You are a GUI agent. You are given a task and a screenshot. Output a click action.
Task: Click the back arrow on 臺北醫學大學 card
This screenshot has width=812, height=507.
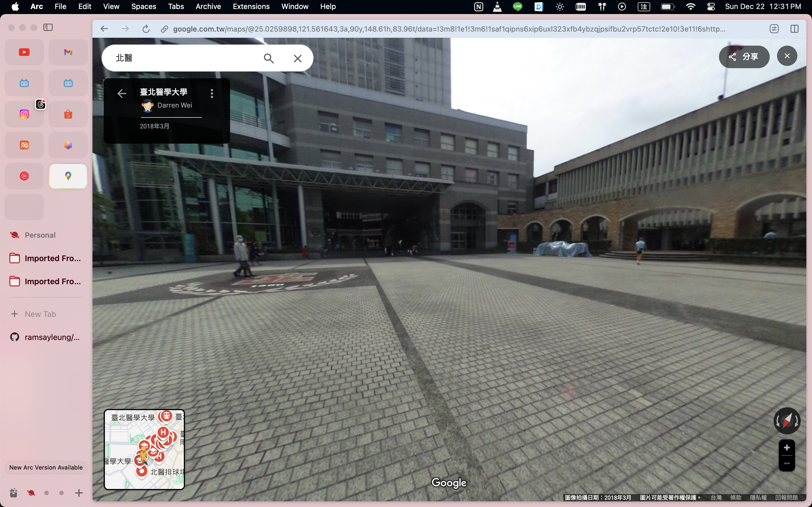point(122,93)
